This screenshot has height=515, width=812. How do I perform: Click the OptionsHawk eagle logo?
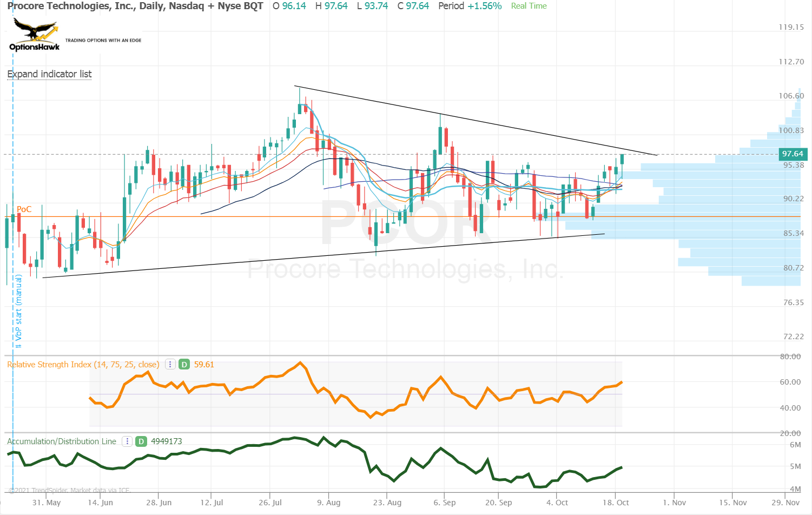click(x=35, y=35)
